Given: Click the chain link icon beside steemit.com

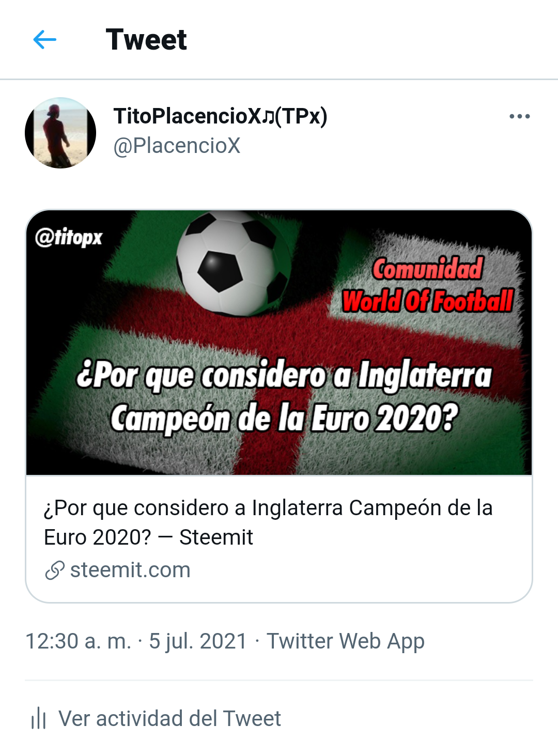Looking at the screenshot, I should [x=55, y=570].
